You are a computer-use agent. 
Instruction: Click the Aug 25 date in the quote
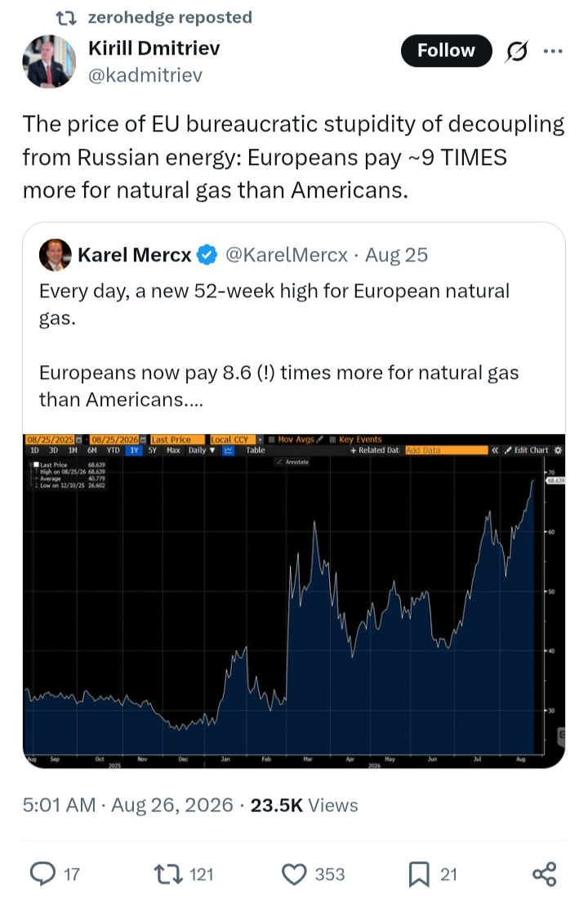coord(397,255)
